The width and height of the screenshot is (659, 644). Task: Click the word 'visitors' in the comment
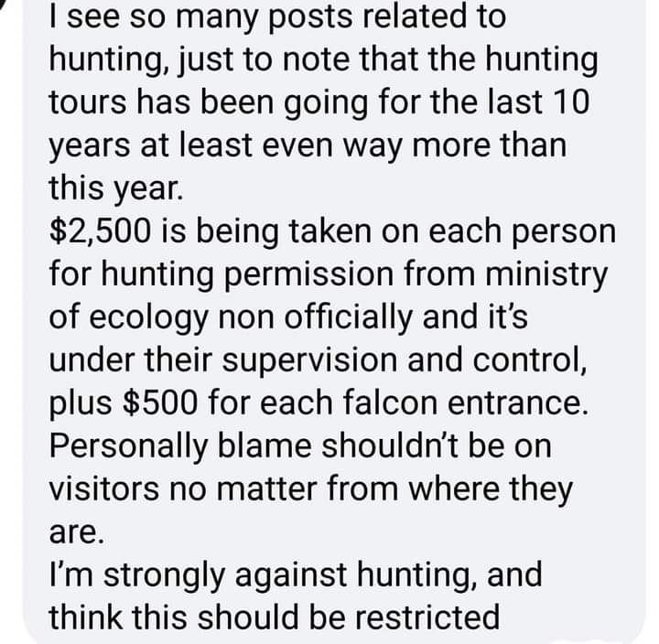(104, 489)
